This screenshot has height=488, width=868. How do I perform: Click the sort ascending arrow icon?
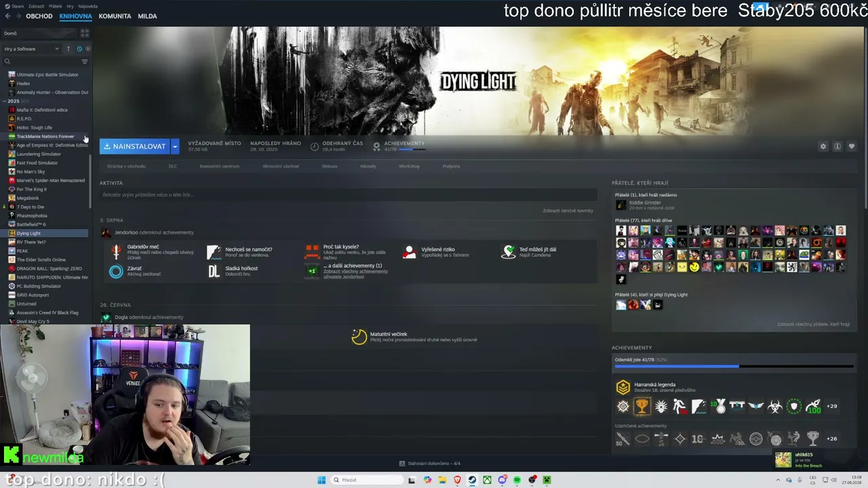pos(68,49)
